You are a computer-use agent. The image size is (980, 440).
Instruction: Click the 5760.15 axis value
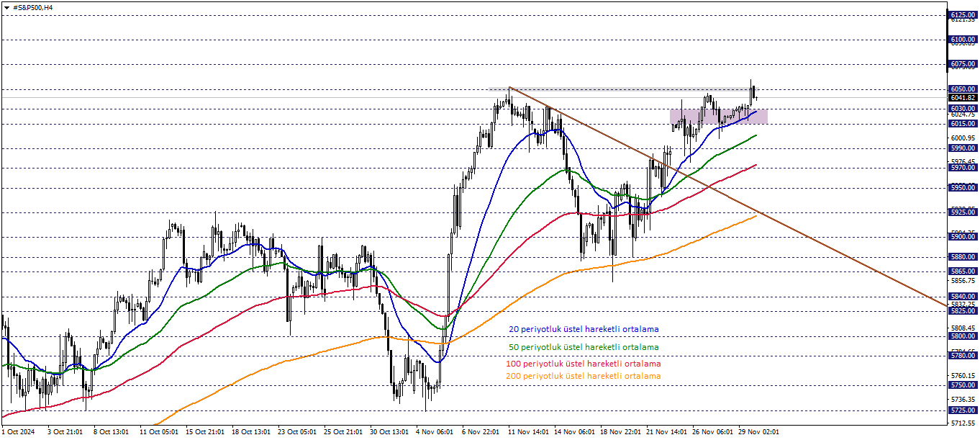[962, 376]
